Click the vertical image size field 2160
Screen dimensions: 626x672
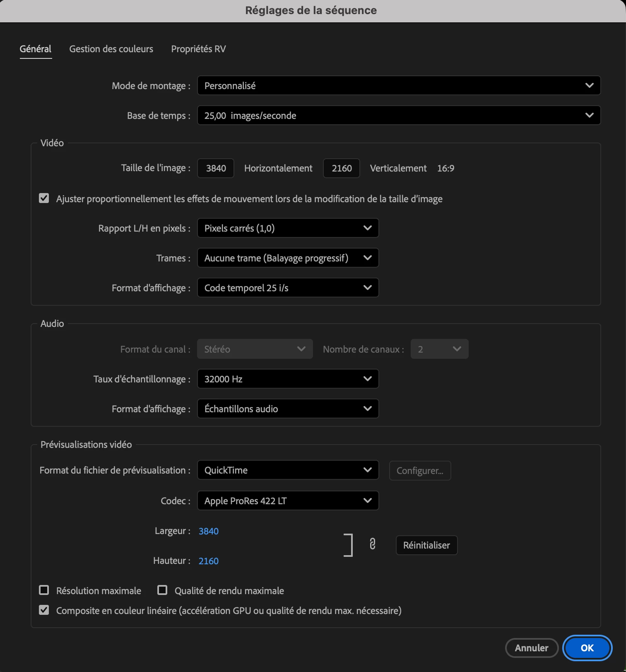point(342,168)
